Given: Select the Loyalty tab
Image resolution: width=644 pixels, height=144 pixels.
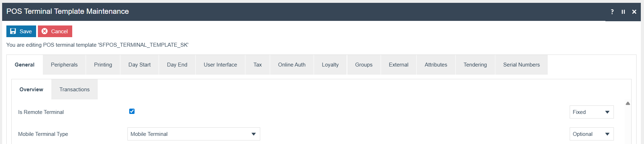Looking at the screenshot, I should point(330,65).
